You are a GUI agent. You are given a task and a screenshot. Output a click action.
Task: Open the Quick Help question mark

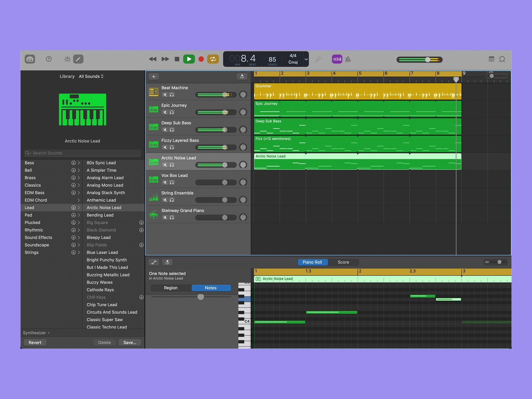point(49,59)
